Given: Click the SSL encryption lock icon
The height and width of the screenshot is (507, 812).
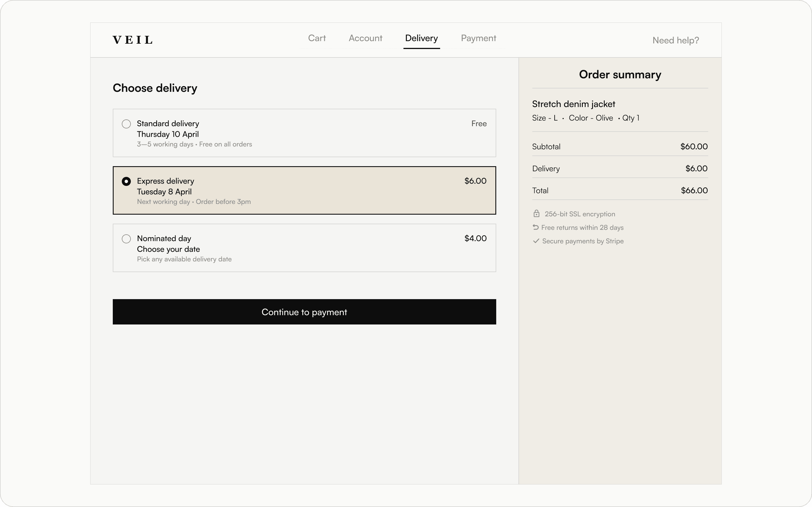Looking at the screenshot, I should click(536, 214).
